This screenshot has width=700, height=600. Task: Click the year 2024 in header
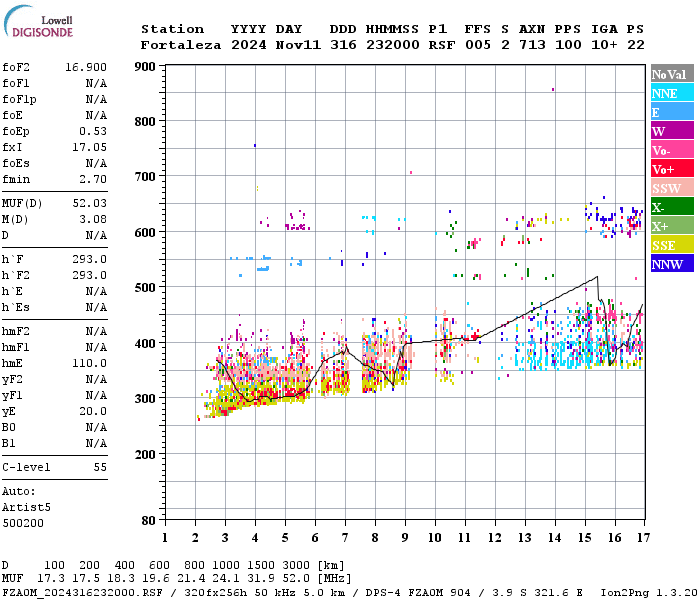pos(249,45)
